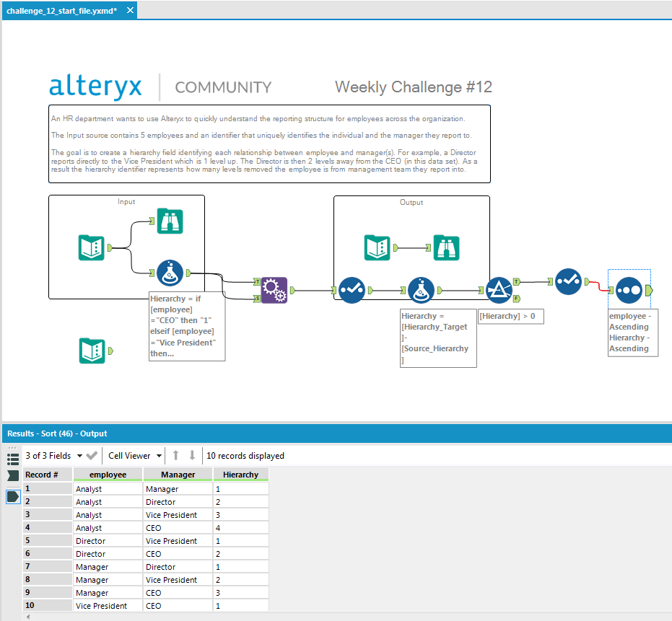The image size is (672, 621).
Task: Click the Sort tool output anchor
Action: 650,291
